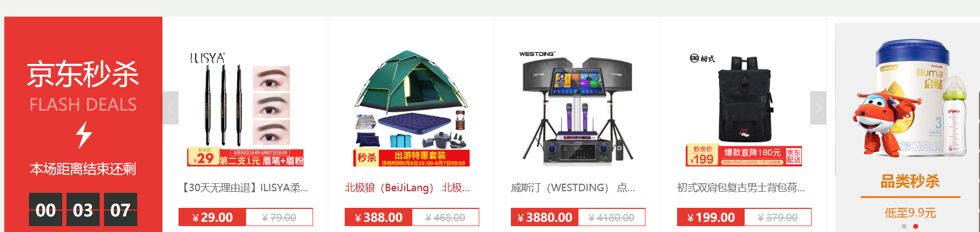Click the ¥199.00 price button
This screenshot has width=980, height=232.
(711, 218)
